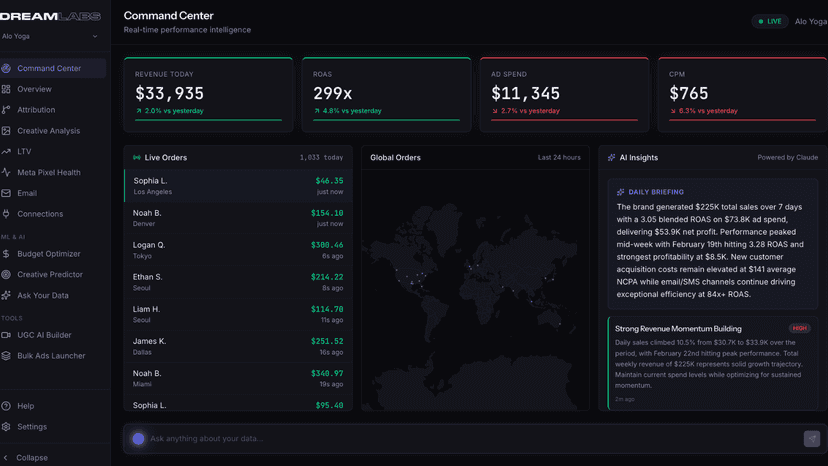Select the Noah B. Miami order
828x466 pixels.
coord(238,379)
